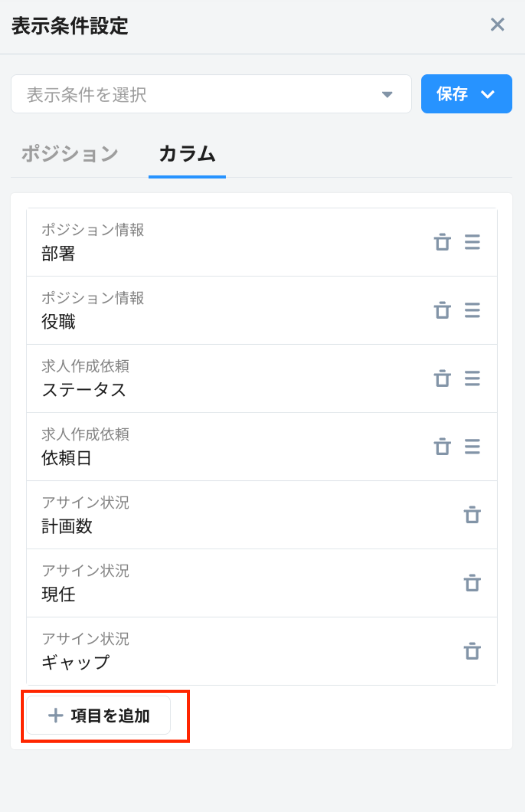Image resolution: width=525 pixels, height=812 pixels.
Task: Delete the 役職 column row
Action: coord(442,310)
